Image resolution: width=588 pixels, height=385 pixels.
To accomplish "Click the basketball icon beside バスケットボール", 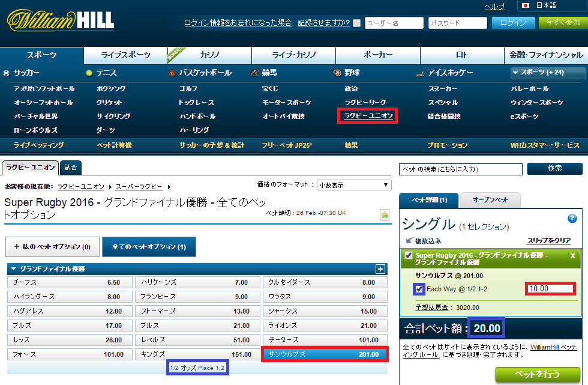I will [172, 73].
